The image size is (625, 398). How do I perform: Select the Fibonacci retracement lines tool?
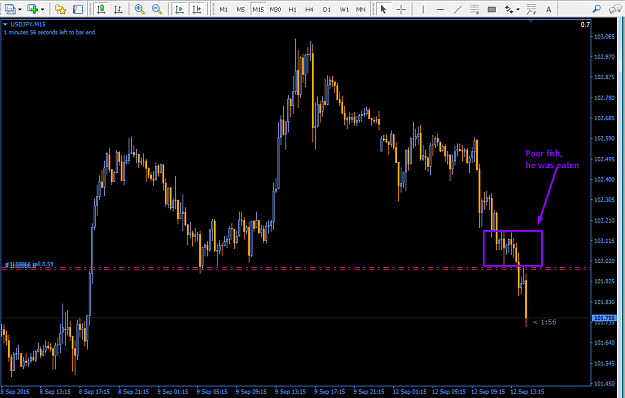point(474,9)
